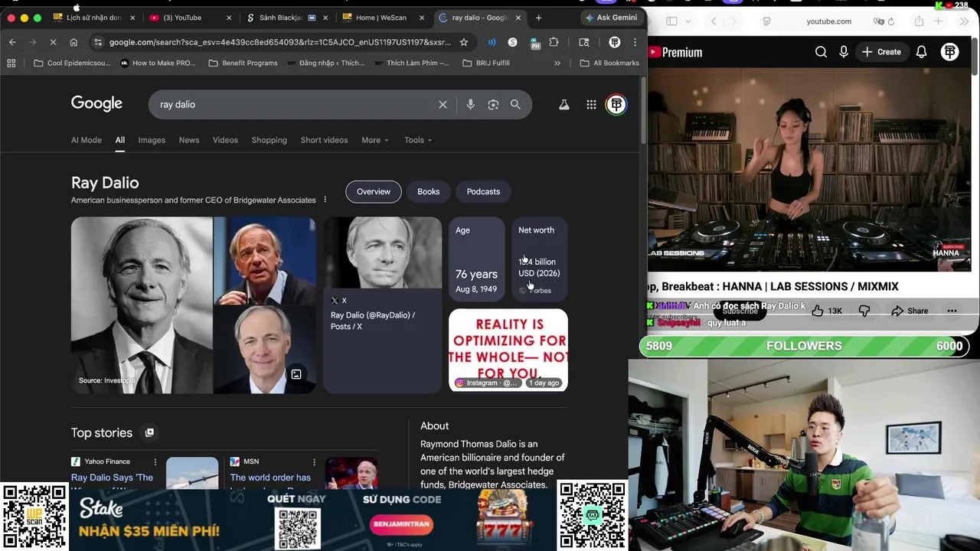This screenshot has height=551, width=980.
Task: Toggle Safari sidebar
Action: [x=671, y=21]
